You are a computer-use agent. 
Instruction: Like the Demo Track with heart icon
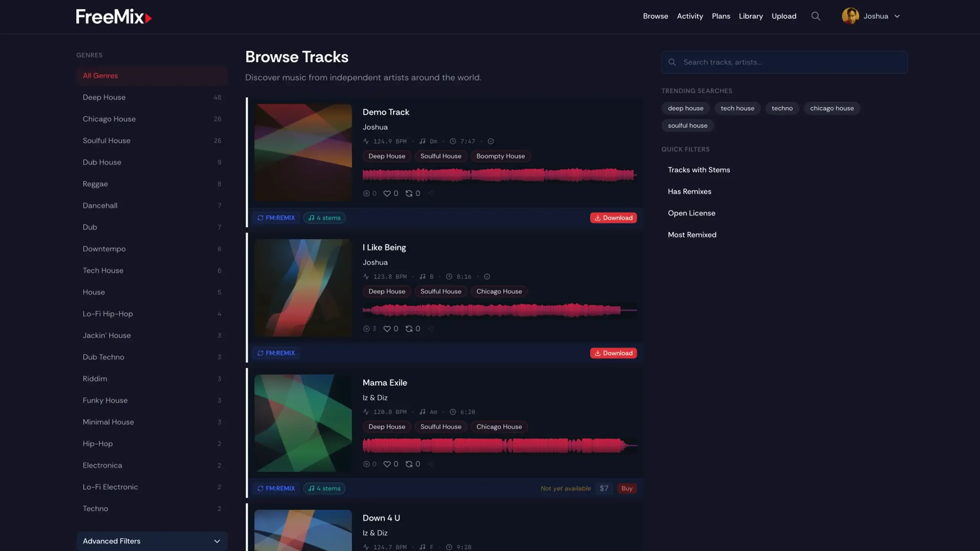(387, 193)
